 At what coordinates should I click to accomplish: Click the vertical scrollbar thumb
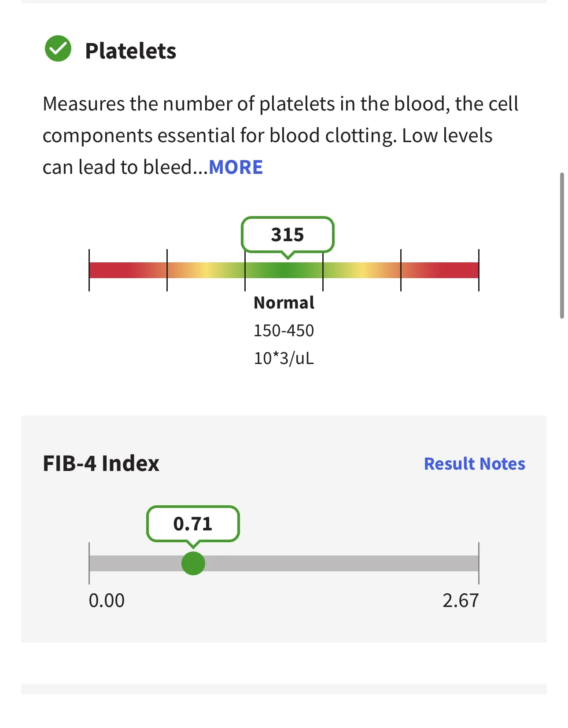(562, 246)
